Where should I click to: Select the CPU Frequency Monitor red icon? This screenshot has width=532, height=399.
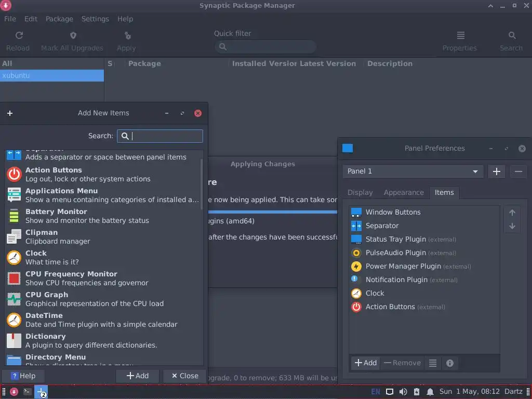[14, 278]
